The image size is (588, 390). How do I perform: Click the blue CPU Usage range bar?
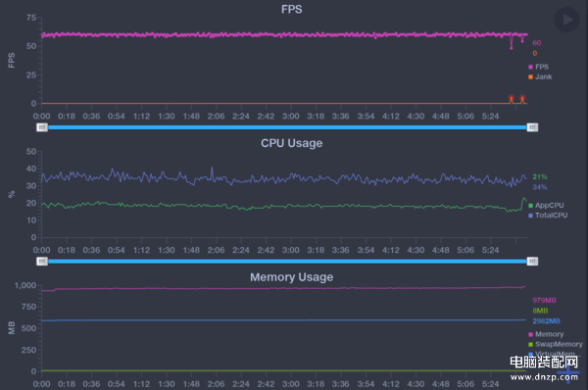(287, 261)
